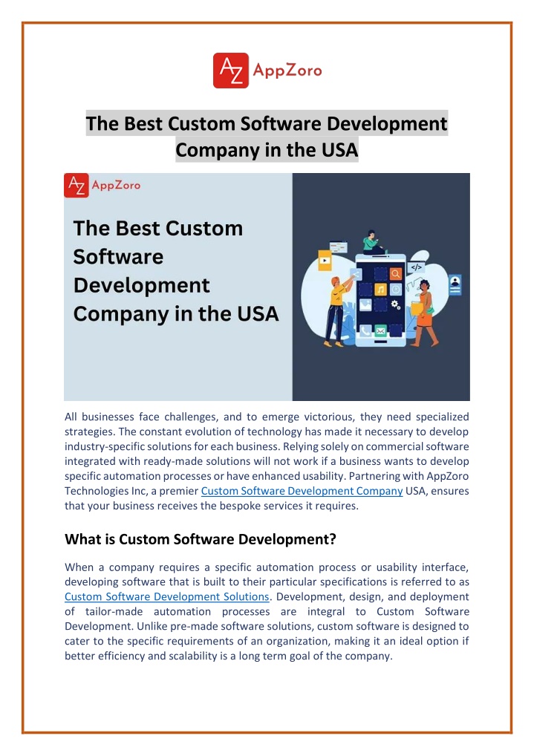Click the code tag bubble beside the phone

[416, 267]
